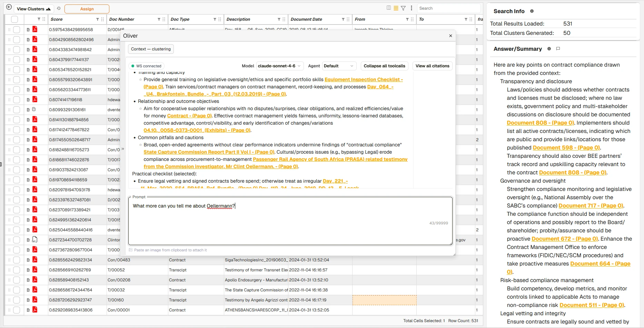Select checkbox for row T/00052

[17, 270]
